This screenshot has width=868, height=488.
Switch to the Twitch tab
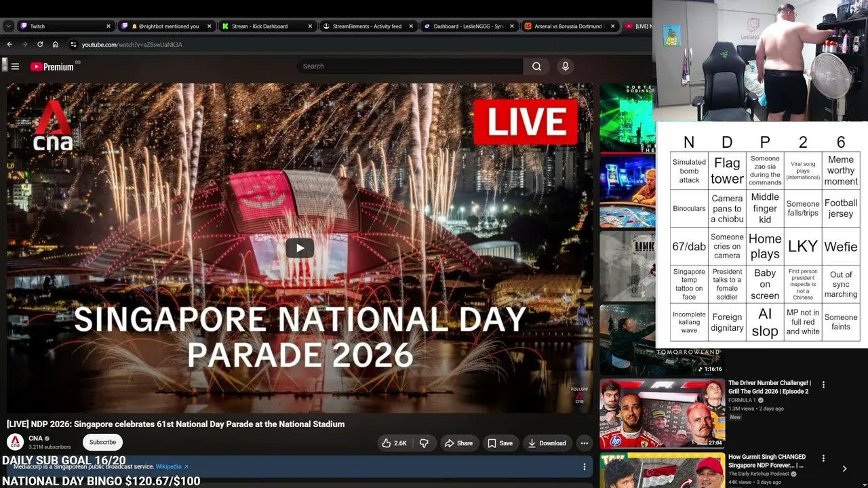(65, 26)
